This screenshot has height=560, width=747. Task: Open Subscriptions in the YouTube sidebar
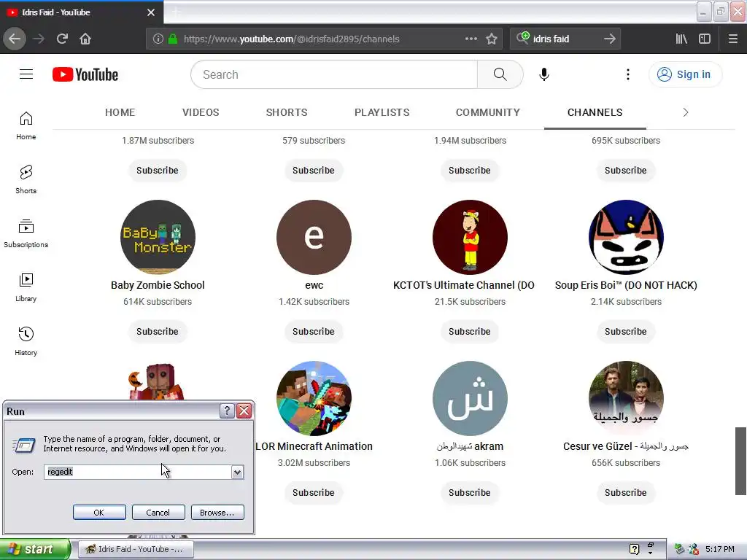pyautogui.click(x=26, y=233)
